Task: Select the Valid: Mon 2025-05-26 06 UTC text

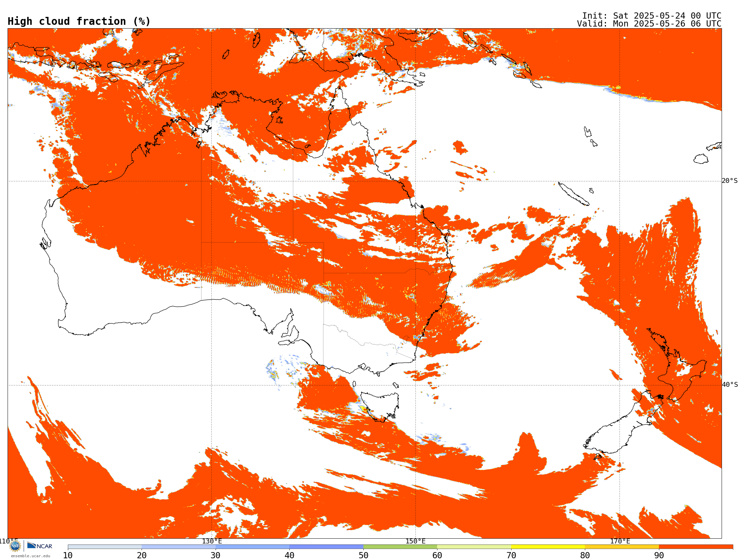Action: (649, 24)
